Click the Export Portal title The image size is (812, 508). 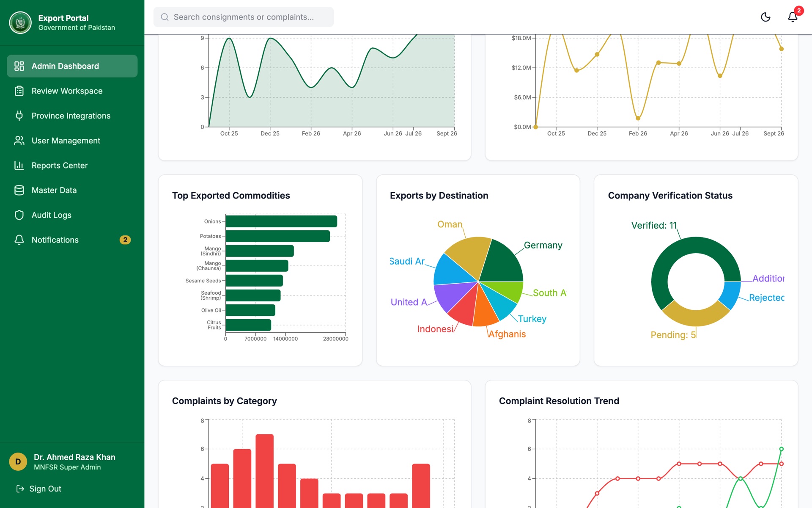63,18
